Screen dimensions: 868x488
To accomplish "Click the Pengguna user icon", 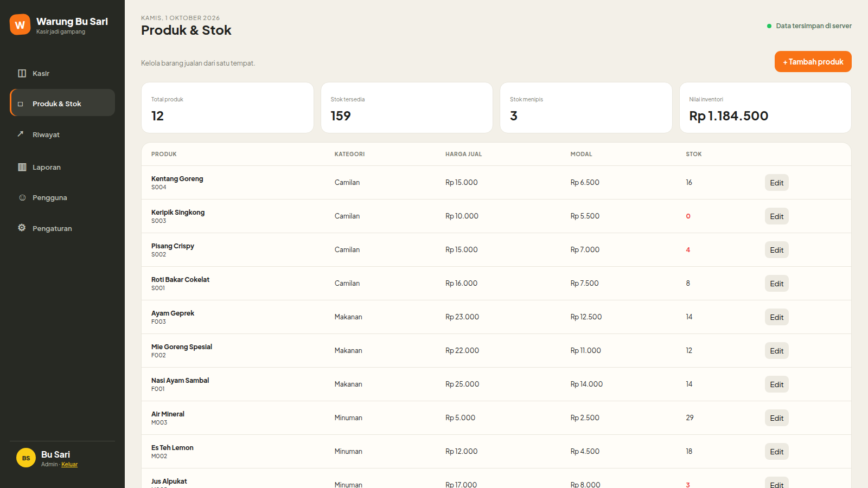I will point(22,197).
